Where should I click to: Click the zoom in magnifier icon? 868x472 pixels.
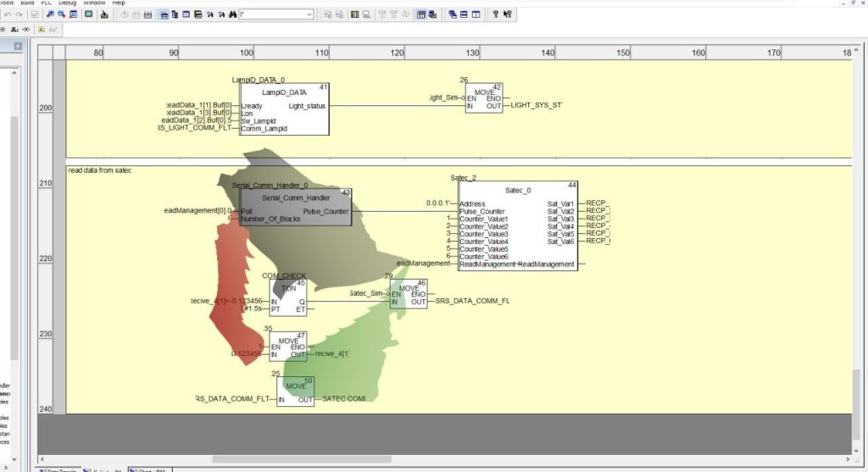pyautogui.click(x=50, y=14)
